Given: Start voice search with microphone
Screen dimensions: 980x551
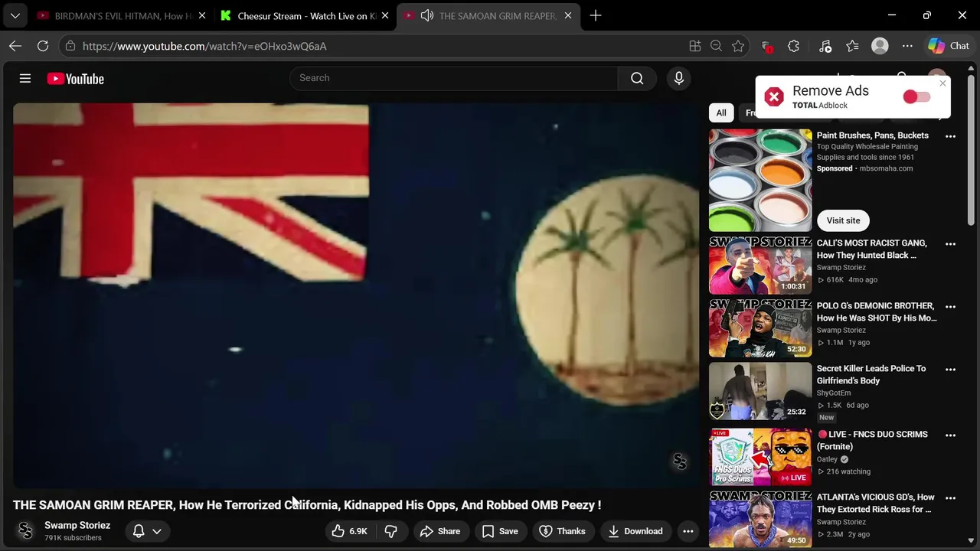Looking at the screenshot, I should coord(678,78).
